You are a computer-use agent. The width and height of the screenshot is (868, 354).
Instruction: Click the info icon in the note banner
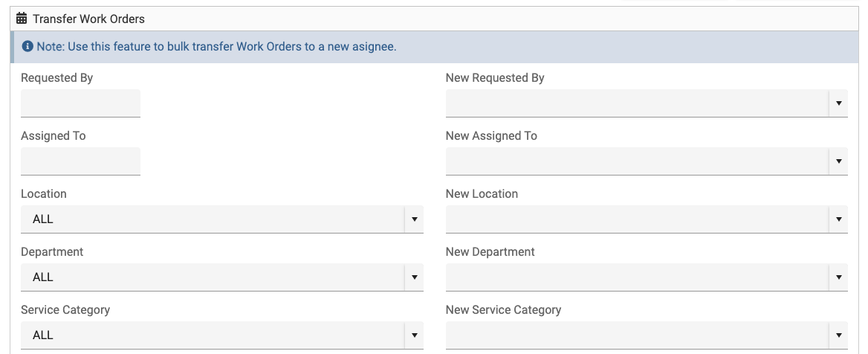(27, 47)
